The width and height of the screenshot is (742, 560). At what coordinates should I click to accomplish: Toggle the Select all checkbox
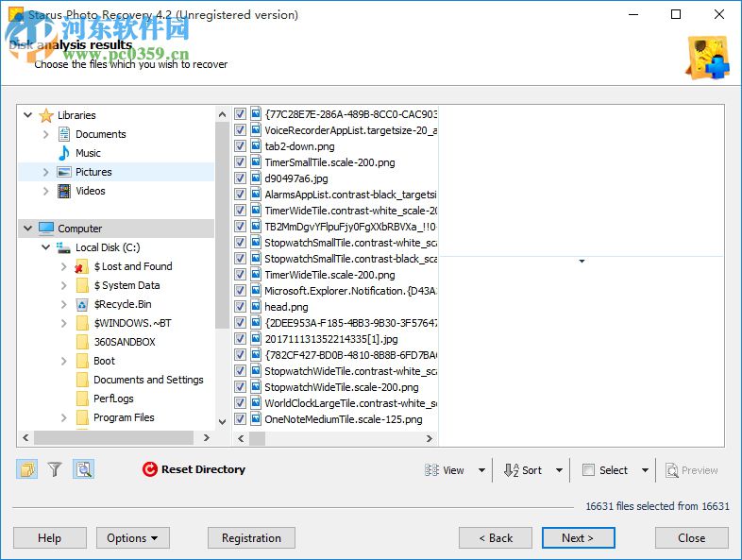588,470
